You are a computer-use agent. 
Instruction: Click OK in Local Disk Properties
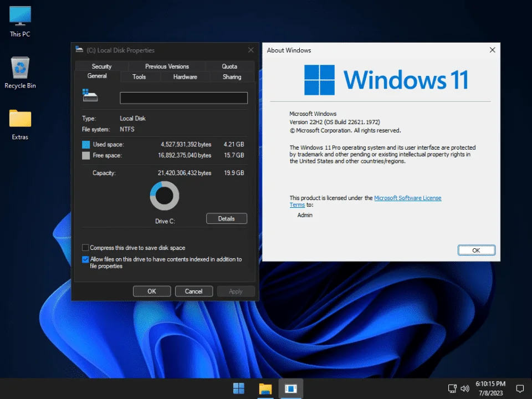click(152, 291)
